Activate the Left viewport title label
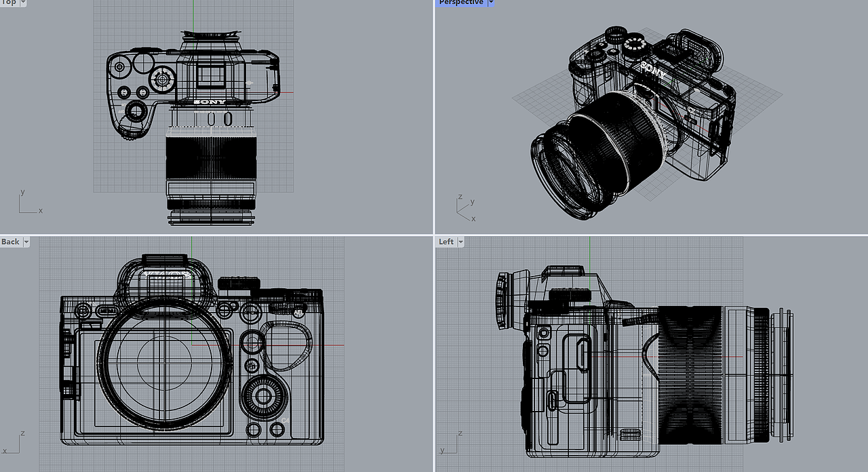868x472 pixels. pyautogui.click(x=446, y=241)
